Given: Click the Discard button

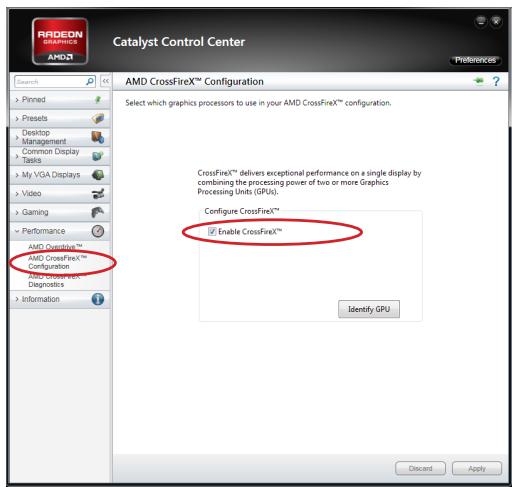Looking at the screenshot, I should pyautogui.click(x=420, y=468).
